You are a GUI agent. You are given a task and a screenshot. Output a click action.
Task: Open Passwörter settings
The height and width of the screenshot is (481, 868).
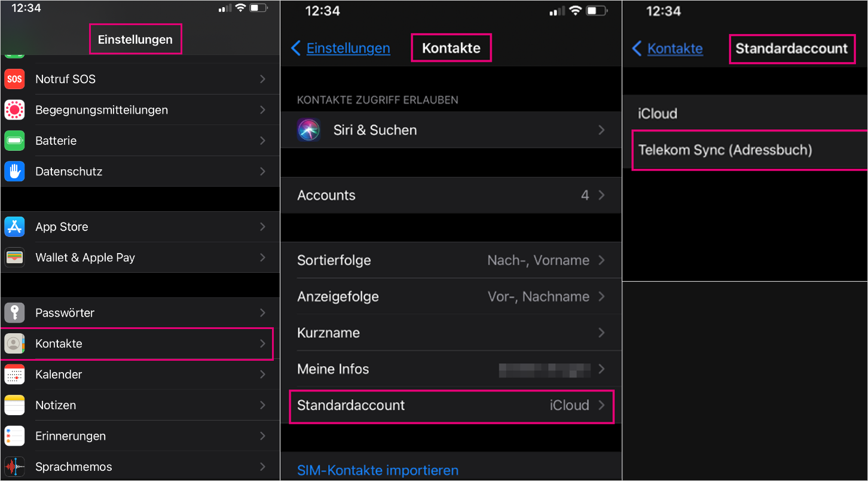(140, 313)
